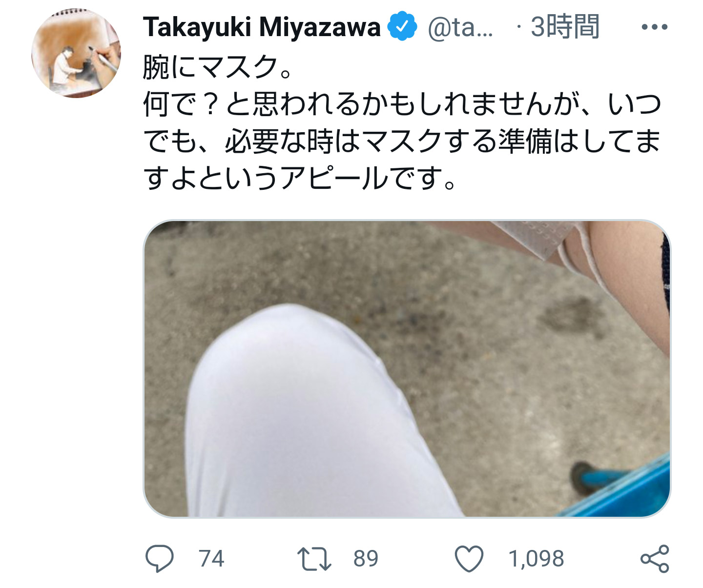703x588 pixels.
Task: Click the 3時間 timestamp
Action: [x=565, y=27]
